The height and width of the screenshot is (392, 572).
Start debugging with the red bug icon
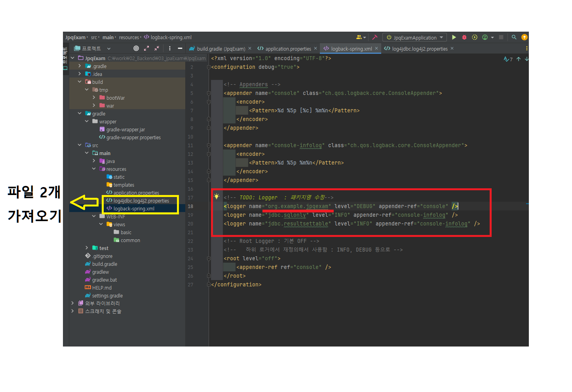click(464, 37)
